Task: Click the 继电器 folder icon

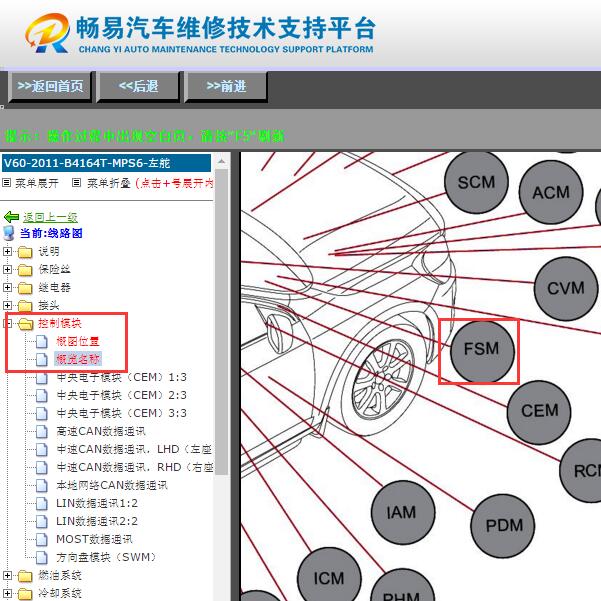Action: 25,288
